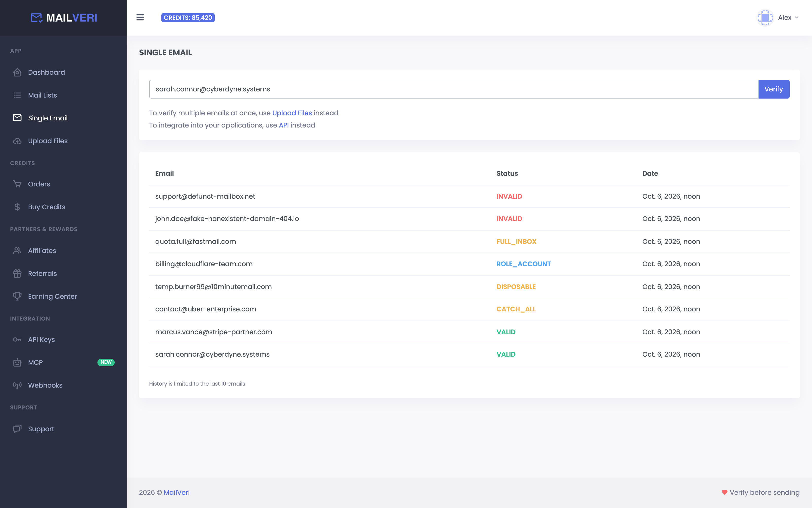Viewport: 812px width, 508px height.
Task: Click the API Keys key icon
Action: click(x=17, y=340)
